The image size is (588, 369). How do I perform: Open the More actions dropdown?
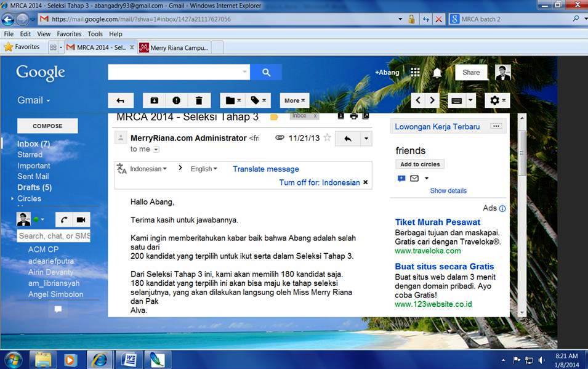(294, 100)
